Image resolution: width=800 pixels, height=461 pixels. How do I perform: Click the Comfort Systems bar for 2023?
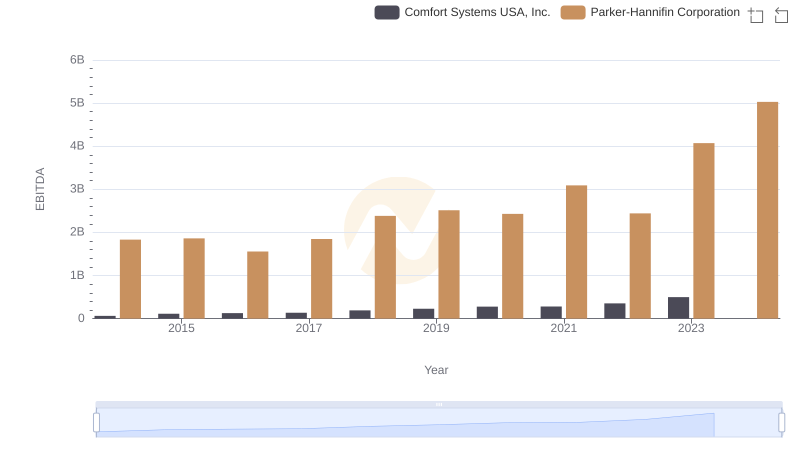click(679, 308)
